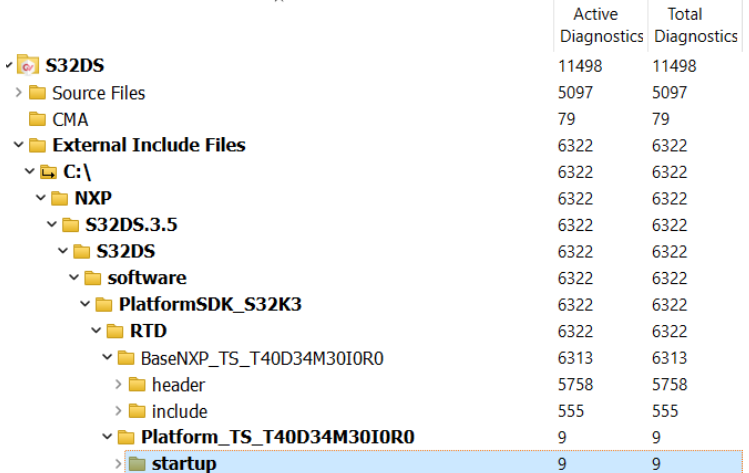Image resolution: width=749 pixels, height=473 pixels.
Task: Click the green startup folder icon
Action: (x=137, y=463)
